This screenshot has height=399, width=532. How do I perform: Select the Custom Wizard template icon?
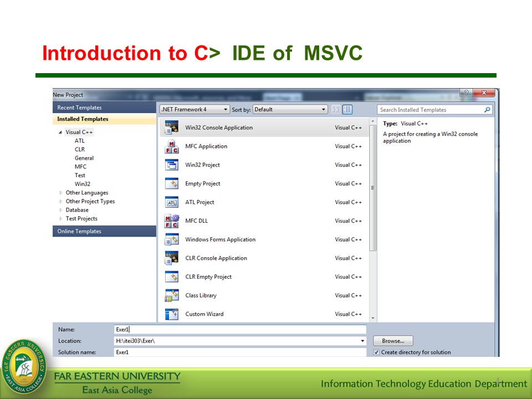(x=171, y=314)
